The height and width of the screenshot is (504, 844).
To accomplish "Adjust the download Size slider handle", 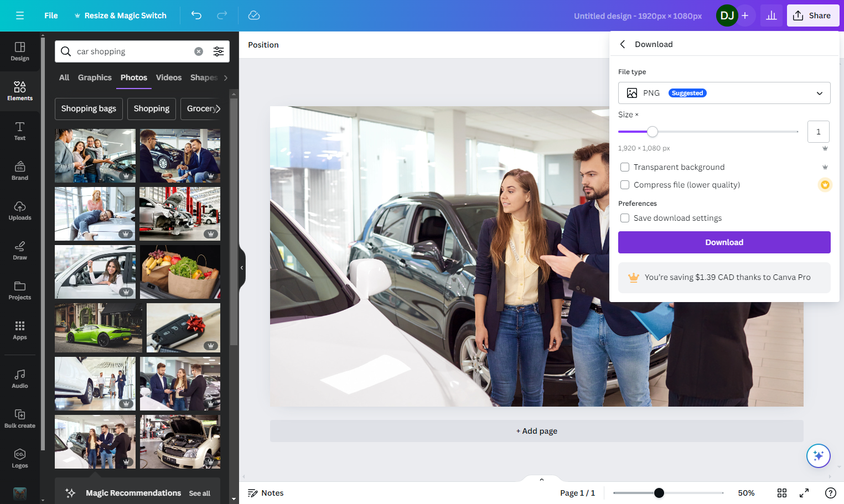I will [653, 132].
